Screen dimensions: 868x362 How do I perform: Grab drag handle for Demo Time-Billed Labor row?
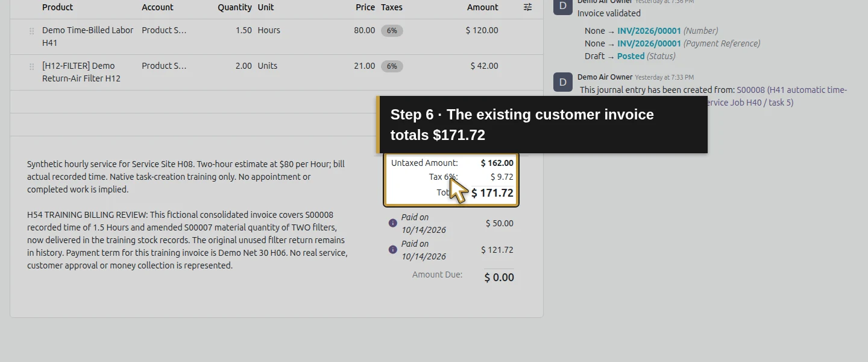tap(32, 31)
